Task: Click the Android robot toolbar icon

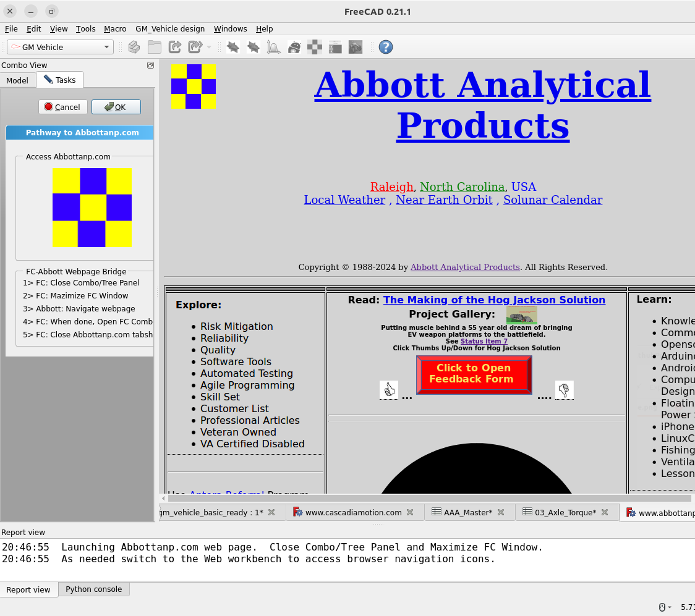Action: [294, 47]
